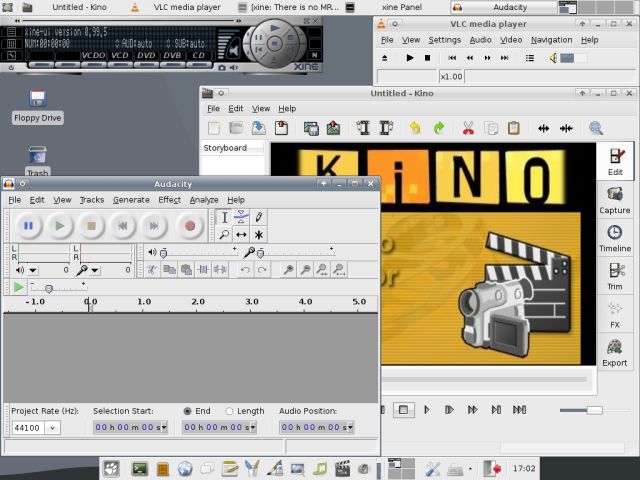This screenshot has width=640, height=480.
Task: Expand the Audio Position time format dropdown
Action: point(350,428)
